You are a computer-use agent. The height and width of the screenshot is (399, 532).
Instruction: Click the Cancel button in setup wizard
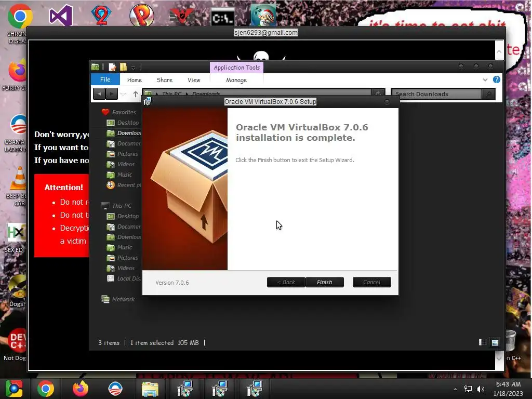coord(371,282)
